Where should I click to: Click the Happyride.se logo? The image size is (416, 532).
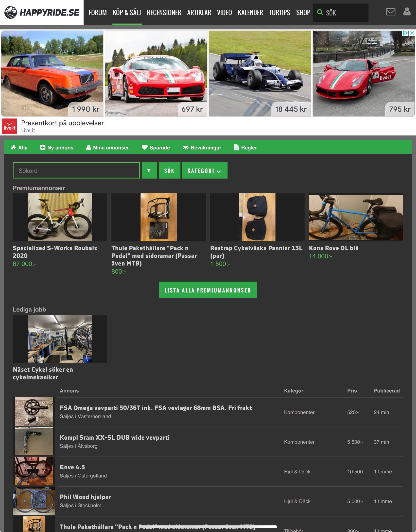pyautogui.click(x=42, y=12)
